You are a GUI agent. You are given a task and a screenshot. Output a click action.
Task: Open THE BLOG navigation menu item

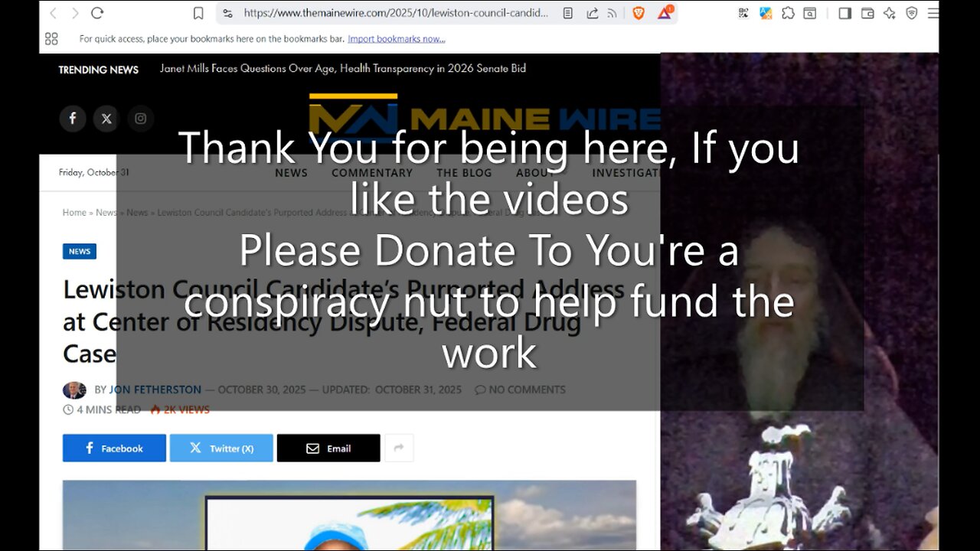pyautogui.click(x=464, y=173)
